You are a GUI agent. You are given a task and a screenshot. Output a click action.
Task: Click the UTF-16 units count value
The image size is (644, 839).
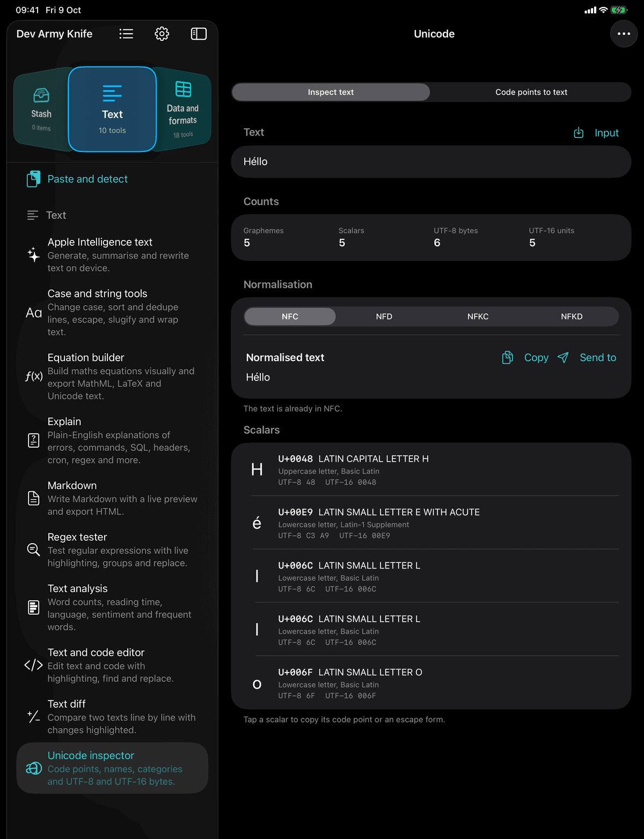[532, 243]
